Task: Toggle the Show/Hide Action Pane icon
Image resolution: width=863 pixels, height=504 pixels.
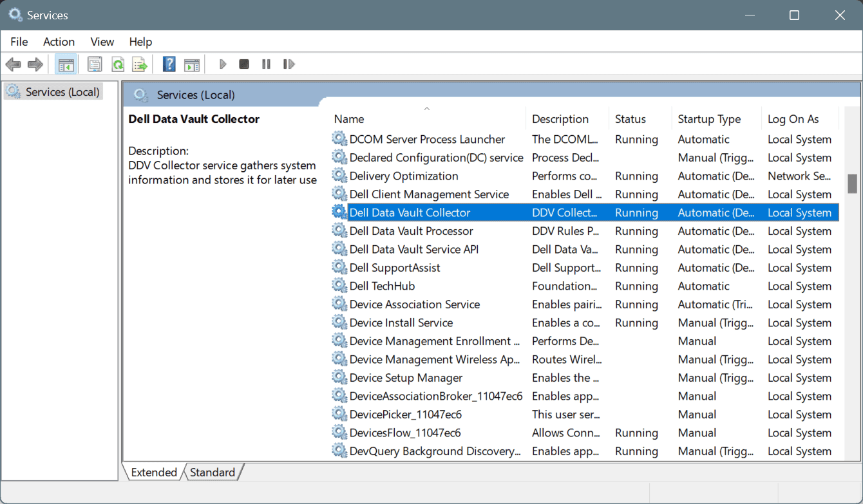Action: coord(192,64)
